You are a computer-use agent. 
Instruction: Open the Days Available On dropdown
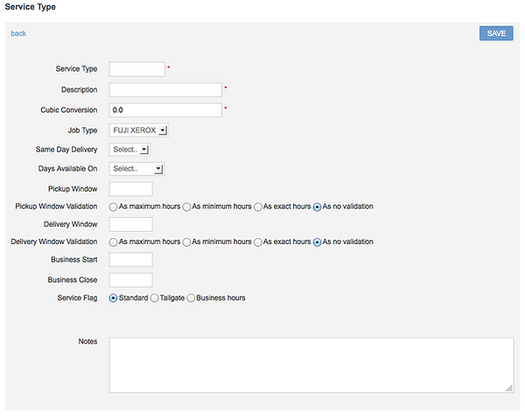(136, 169)
